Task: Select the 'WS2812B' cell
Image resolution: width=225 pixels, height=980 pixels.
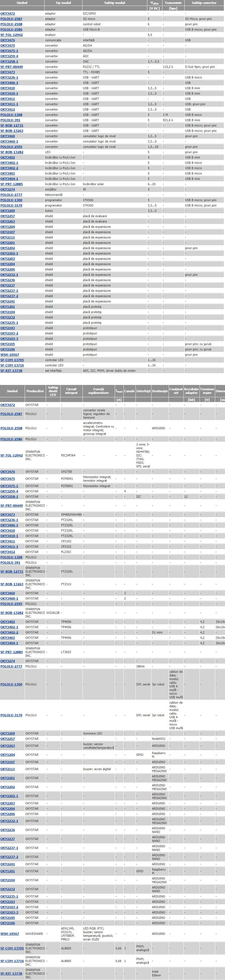Action: 53,613
